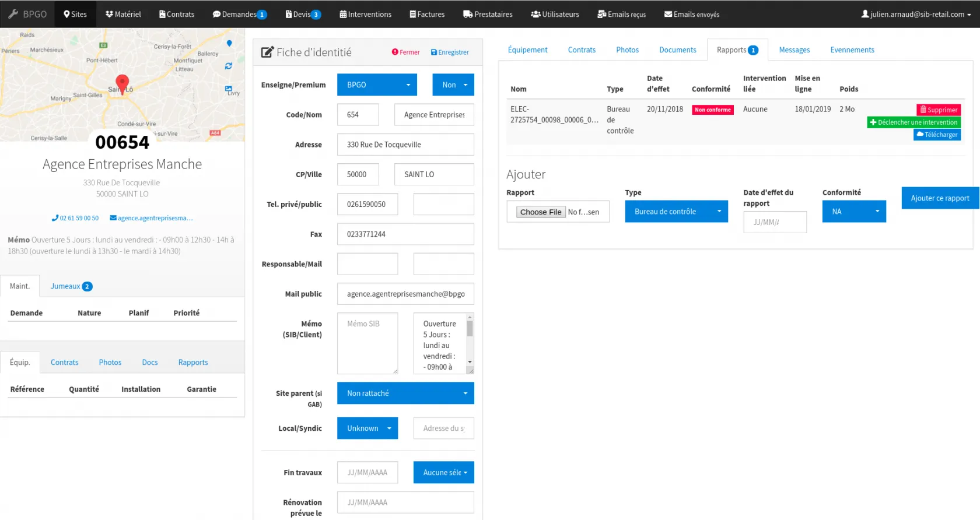This screenshot has width=980, height=520.
Task: Open the Conformité NA dropdown
Action: pos(854,212)
